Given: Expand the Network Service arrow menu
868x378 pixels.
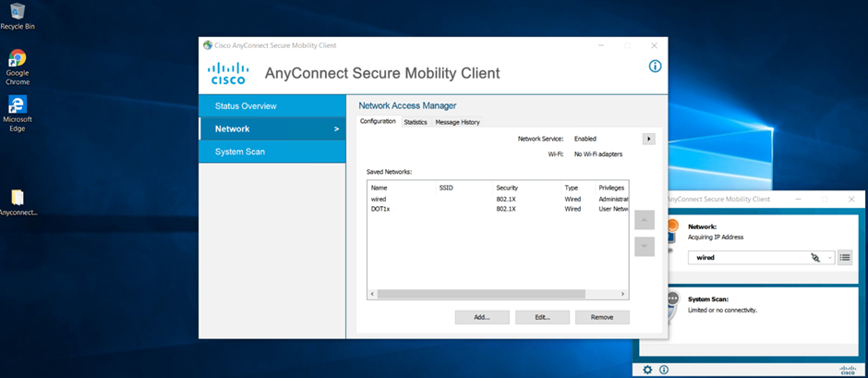Looking at the screenshot, I should tap(648, 139).
